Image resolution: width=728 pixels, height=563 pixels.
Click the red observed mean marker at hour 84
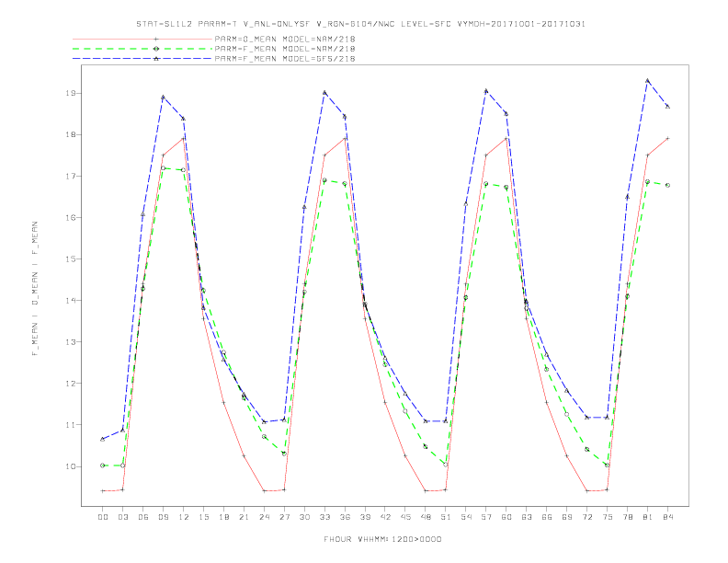click(668, 138)
